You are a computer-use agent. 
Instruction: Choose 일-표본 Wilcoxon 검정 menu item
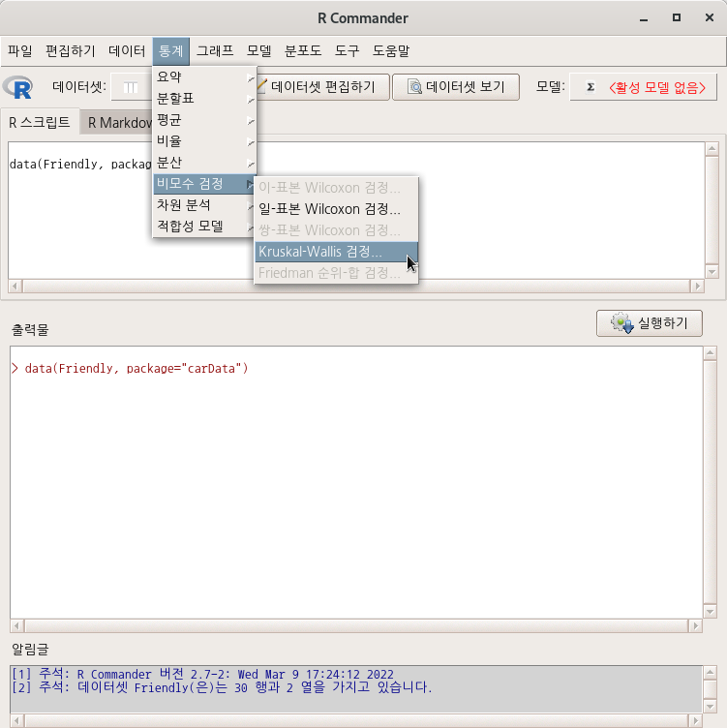pos(336,209)
